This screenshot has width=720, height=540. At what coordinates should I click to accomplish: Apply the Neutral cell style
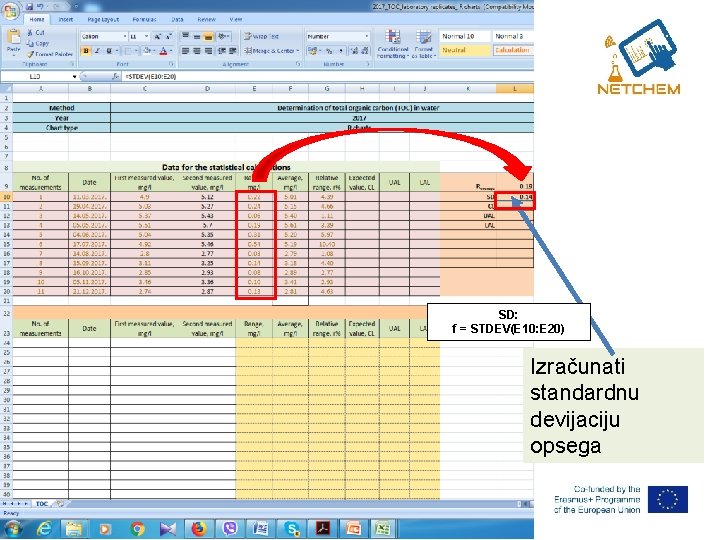(x=464, y=50)
